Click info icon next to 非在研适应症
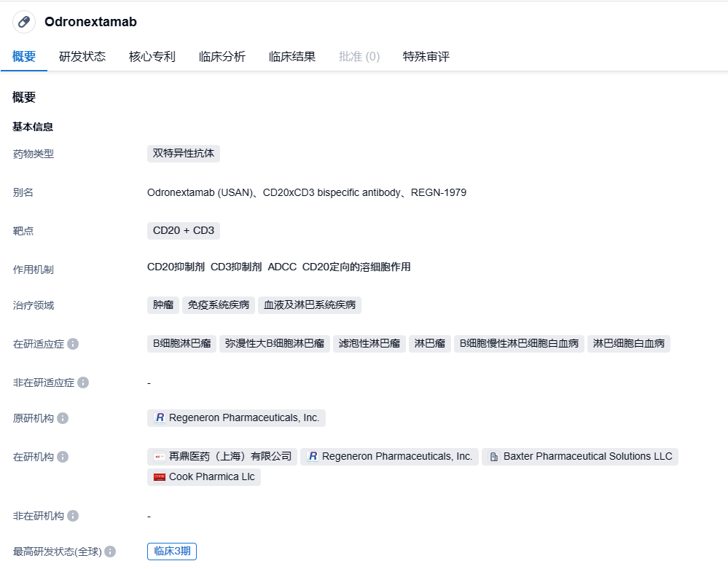 (83, 382)
